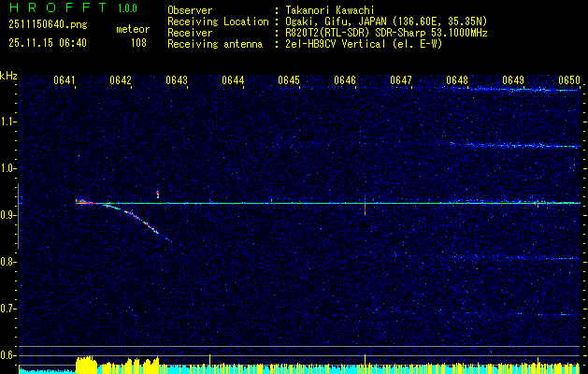Image resolution: width=588 pixels, height=374 pixels.
Task: Click the date stamp 25.11.15 06:40
Action: (48, 43)
